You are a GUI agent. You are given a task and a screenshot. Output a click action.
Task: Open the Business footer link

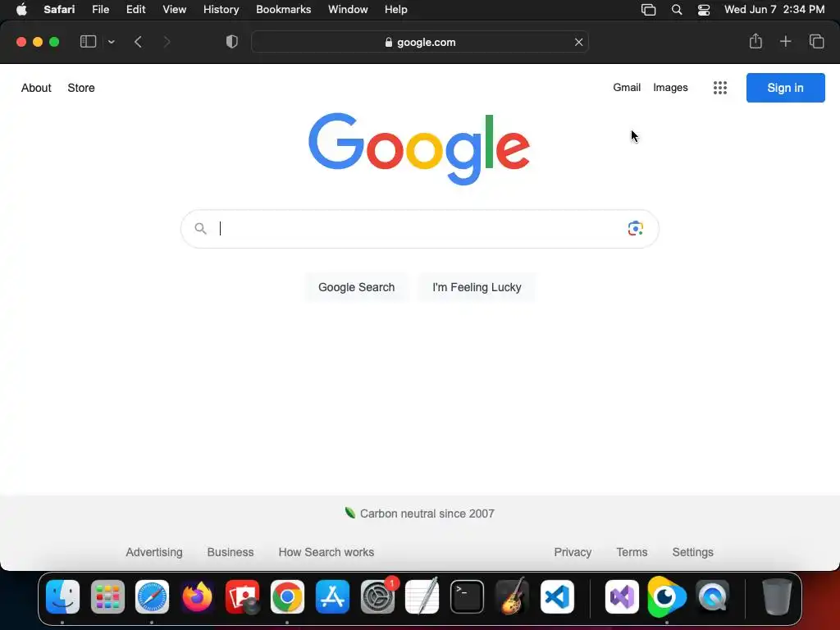click(231, 552)
